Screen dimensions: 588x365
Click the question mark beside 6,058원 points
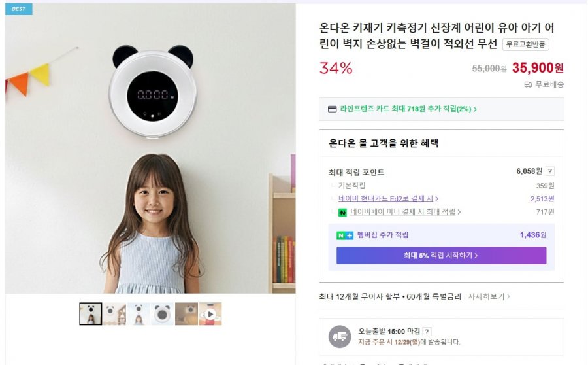pos(550,171)
